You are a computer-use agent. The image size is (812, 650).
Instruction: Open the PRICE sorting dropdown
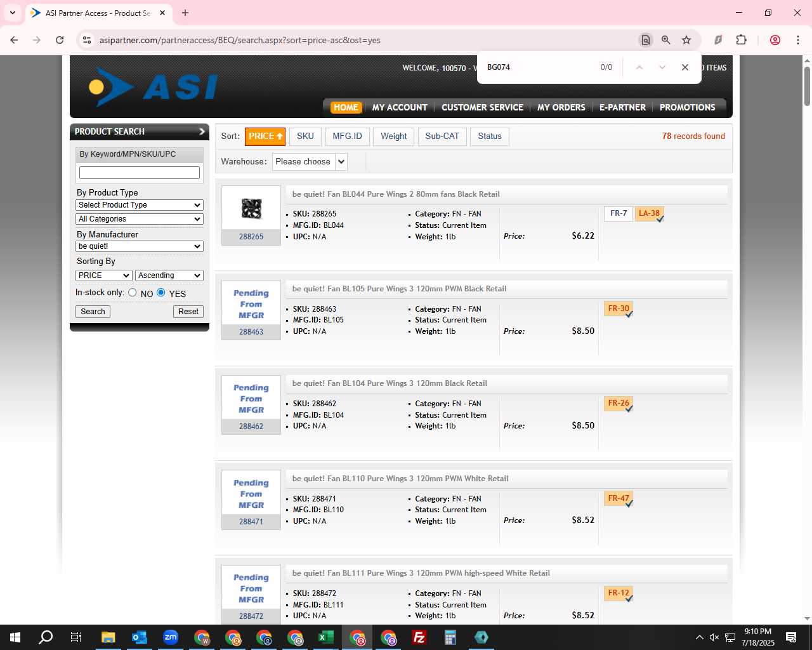104,275
